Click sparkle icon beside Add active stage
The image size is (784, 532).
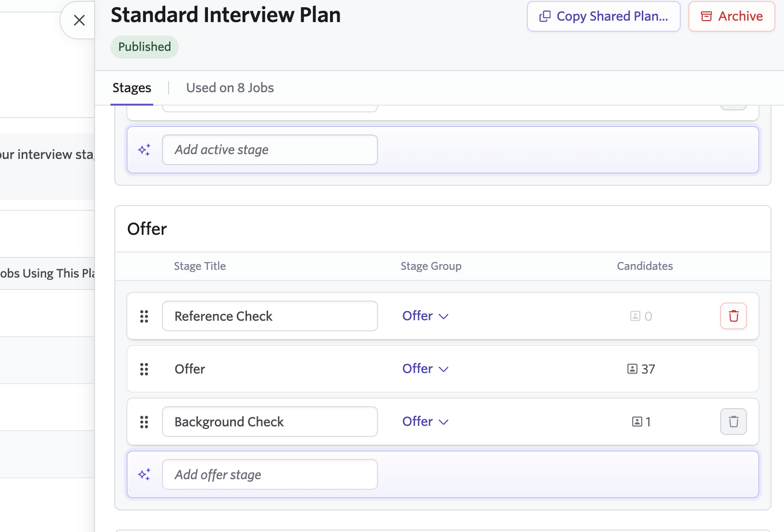(x=144, y=150)
